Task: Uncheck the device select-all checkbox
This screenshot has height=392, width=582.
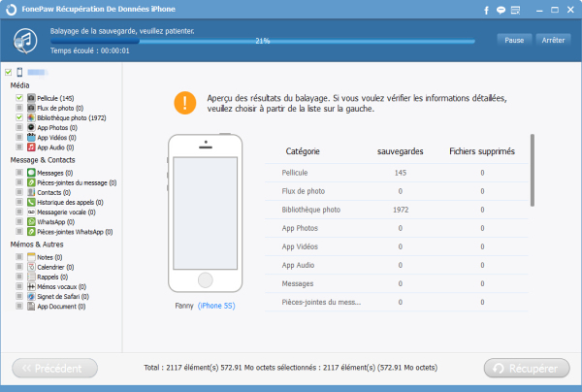Action: [8, 72]
